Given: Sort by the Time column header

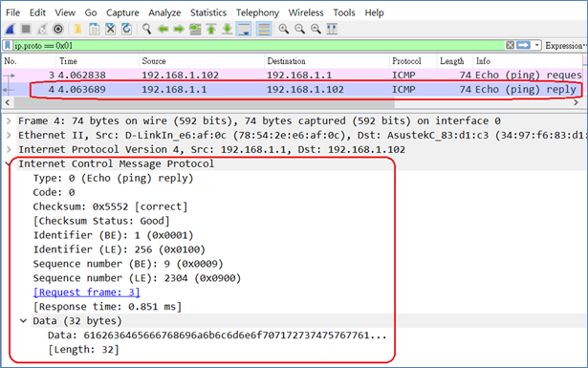Looking at the screenshot, I should (98, 61).
